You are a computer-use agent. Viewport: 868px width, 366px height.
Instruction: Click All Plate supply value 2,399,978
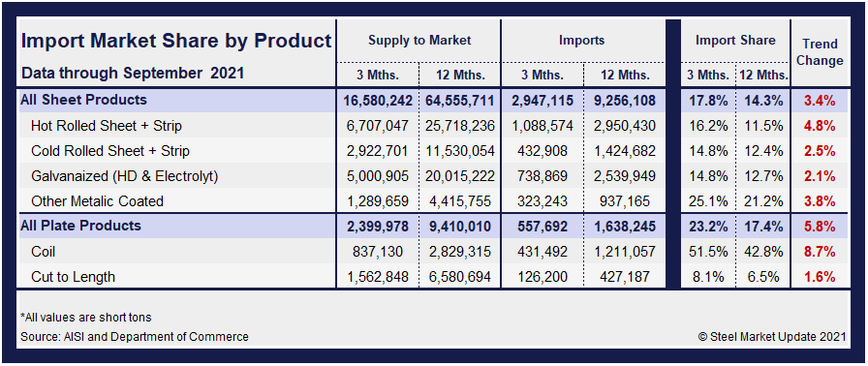(x=378, y=227)
